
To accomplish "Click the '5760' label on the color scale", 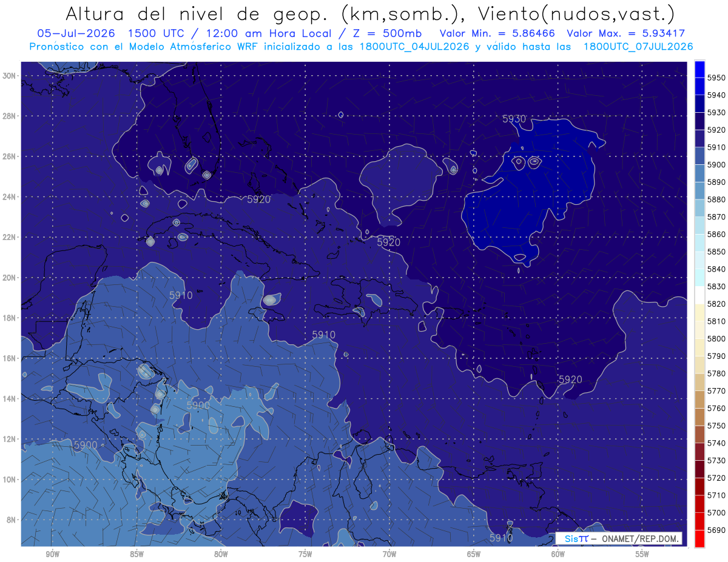I will 716,408.
